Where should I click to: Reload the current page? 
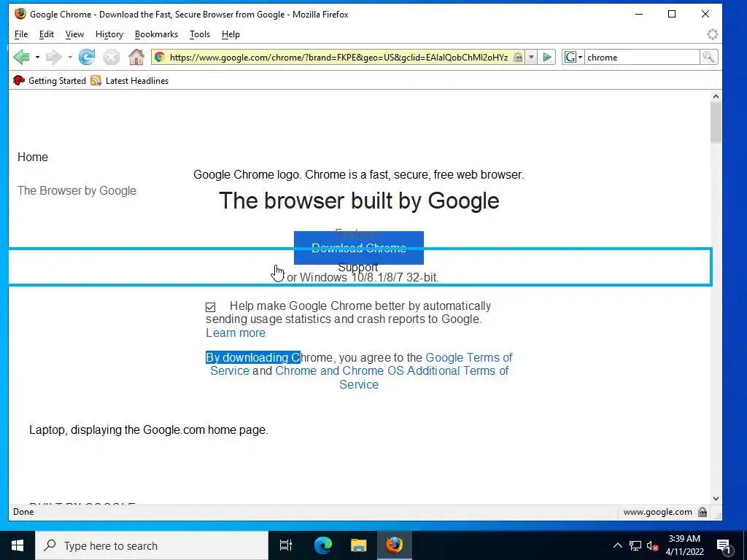[87, 57]
